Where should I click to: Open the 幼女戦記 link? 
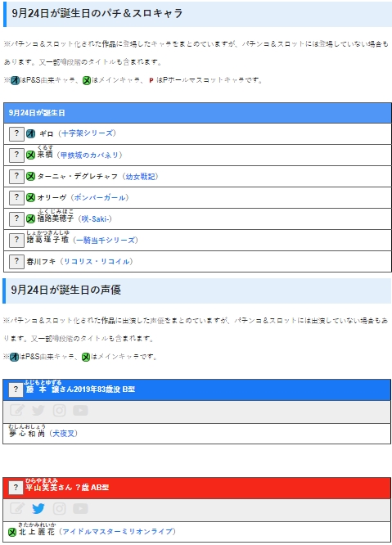(140, 177)
